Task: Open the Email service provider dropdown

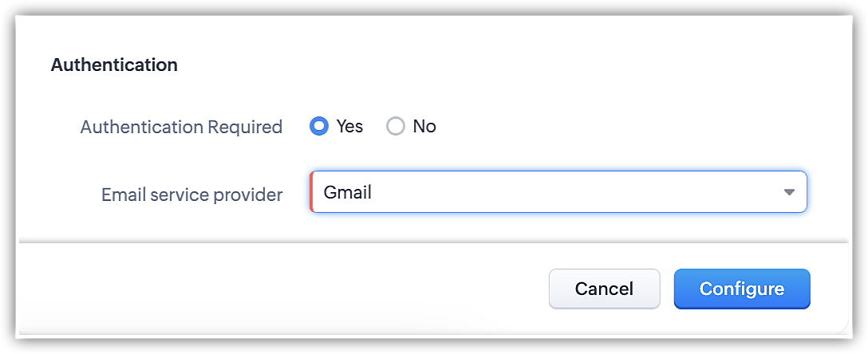Action: point(558,192)
